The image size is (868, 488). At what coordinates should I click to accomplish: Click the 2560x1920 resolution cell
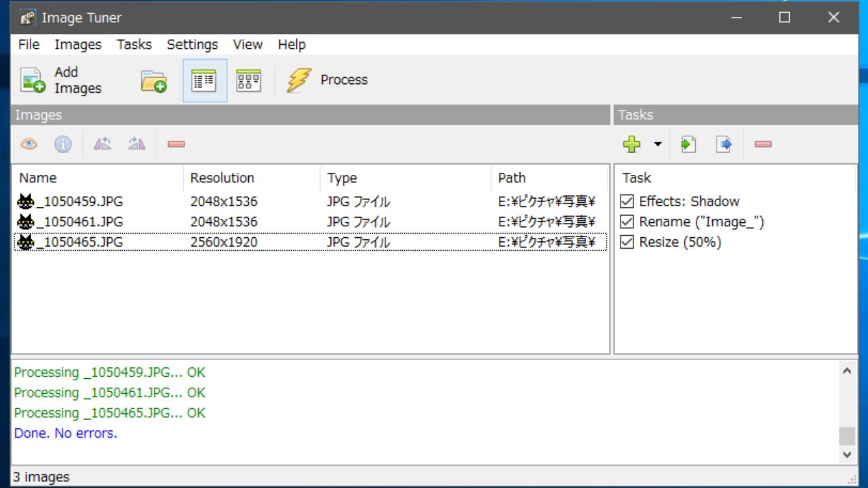(x=224, y=242)
